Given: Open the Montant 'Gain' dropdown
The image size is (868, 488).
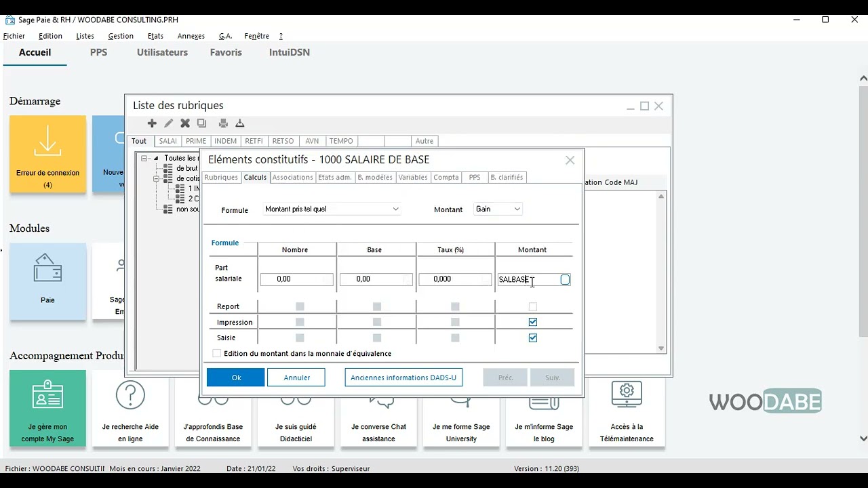Looking at the screenshot, I should 498,209.
